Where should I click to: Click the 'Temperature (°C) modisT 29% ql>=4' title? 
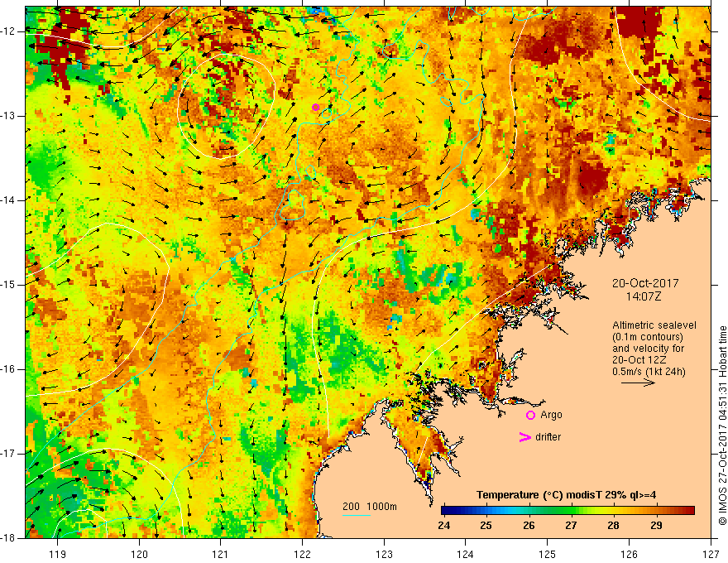567,495
